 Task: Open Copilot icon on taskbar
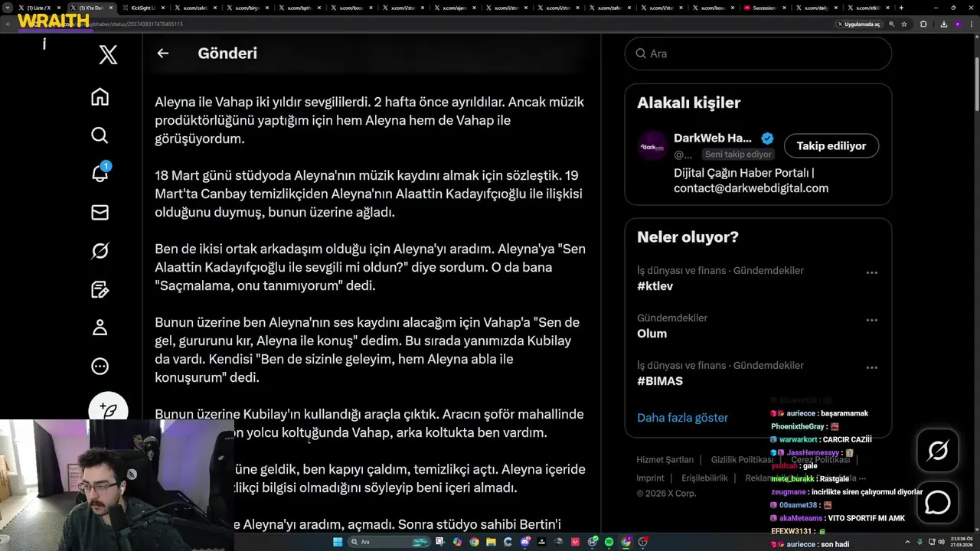coord(458,542)
